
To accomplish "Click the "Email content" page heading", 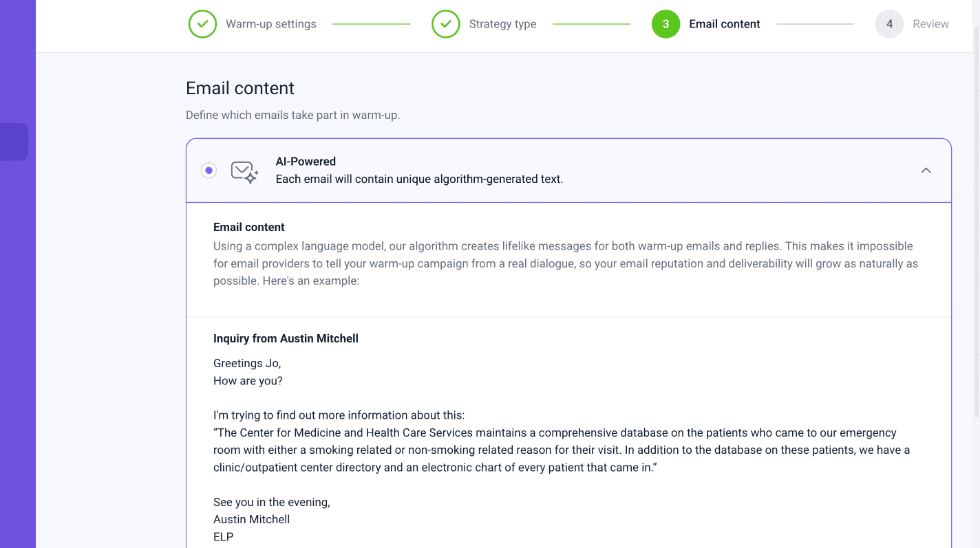I will click(x=240, y=88).
